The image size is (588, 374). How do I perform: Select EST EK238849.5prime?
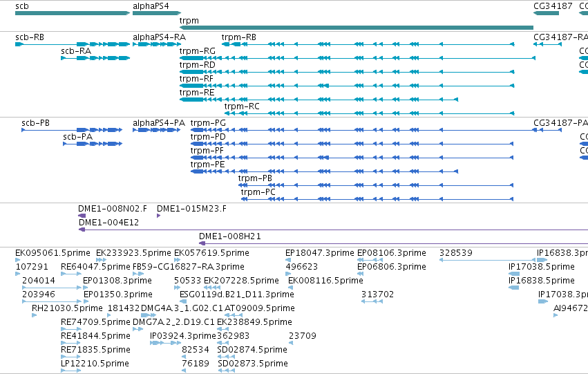pos(255,322)
